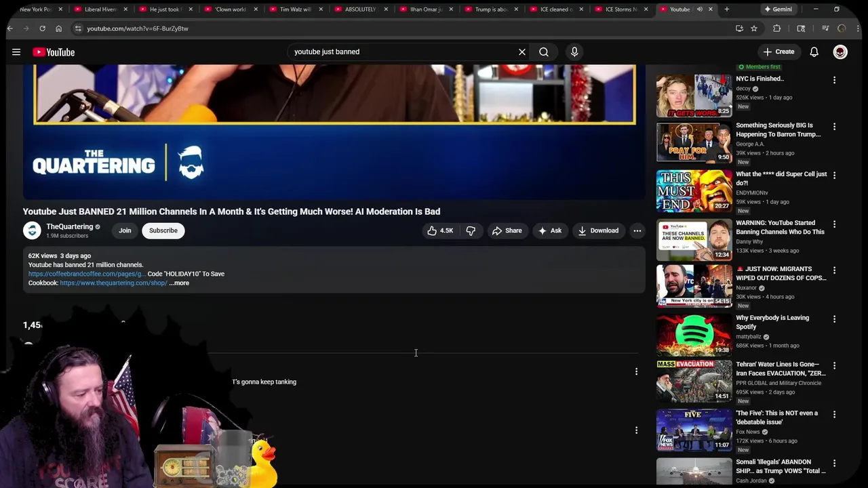Open options for 'NYC is Finished..' video
The height and width of the screenshot is (488, 868).
[834, 80]
